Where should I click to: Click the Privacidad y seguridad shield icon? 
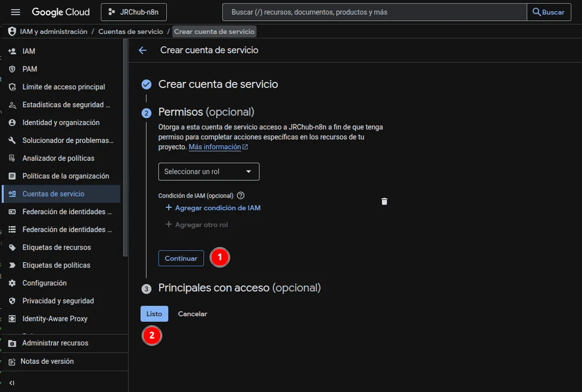click(13, 301)
